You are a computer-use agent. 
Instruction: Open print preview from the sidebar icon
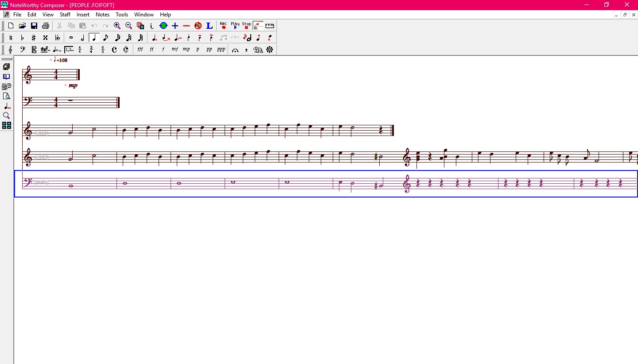coord(7,96)
